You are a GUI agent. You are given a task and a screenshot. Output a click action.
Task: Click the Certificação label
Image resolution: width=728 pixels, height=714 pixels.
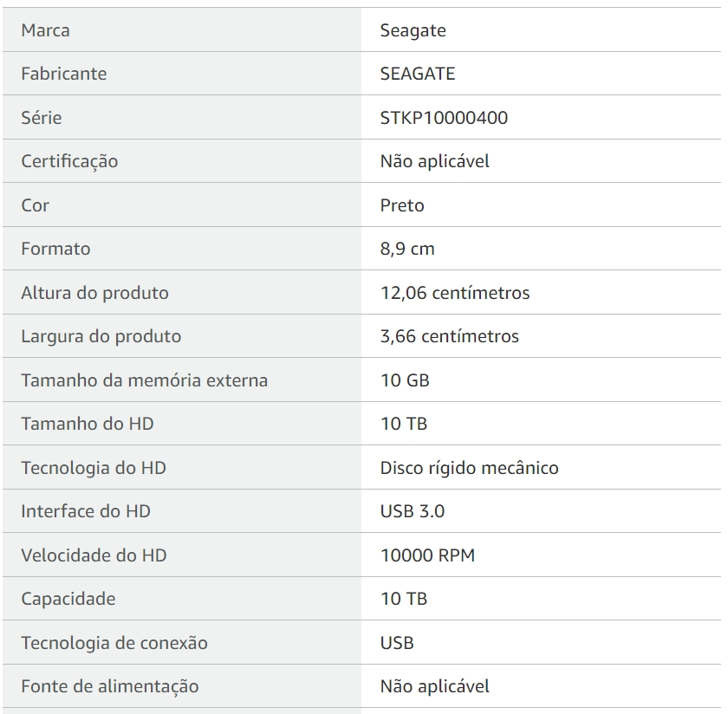[69, 161]
